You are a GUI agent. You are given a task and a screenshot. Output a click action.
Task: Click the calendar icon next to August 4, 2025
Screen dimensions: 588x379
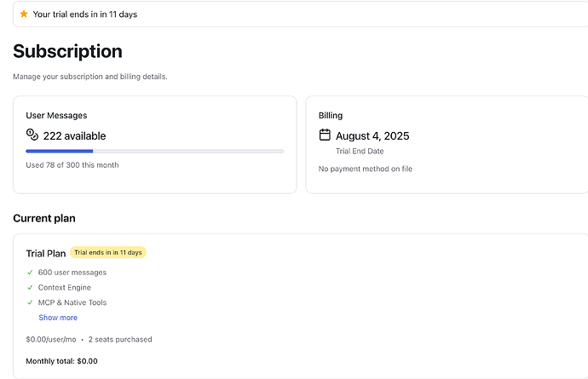pyautogui.click(x=325, y=135)
